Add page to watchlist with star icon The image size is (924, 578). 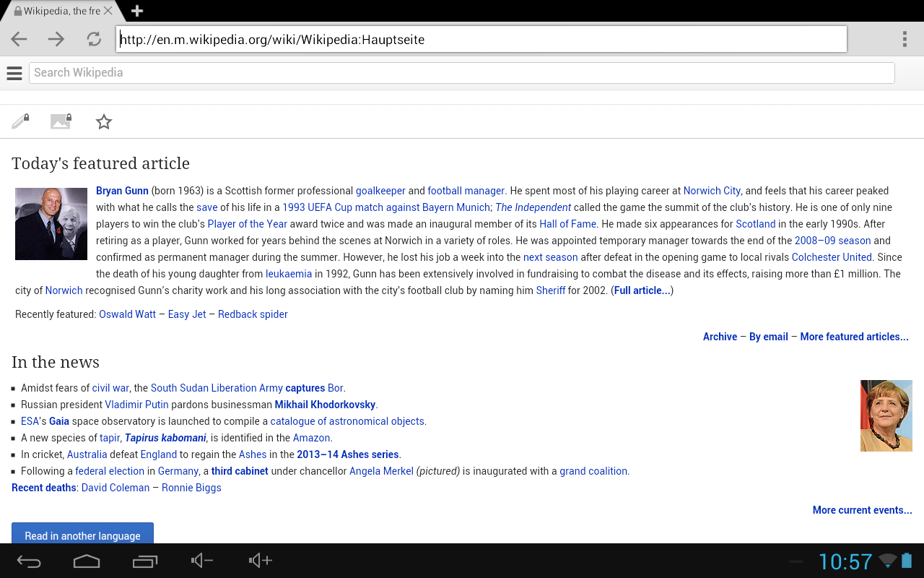[104, 122]
